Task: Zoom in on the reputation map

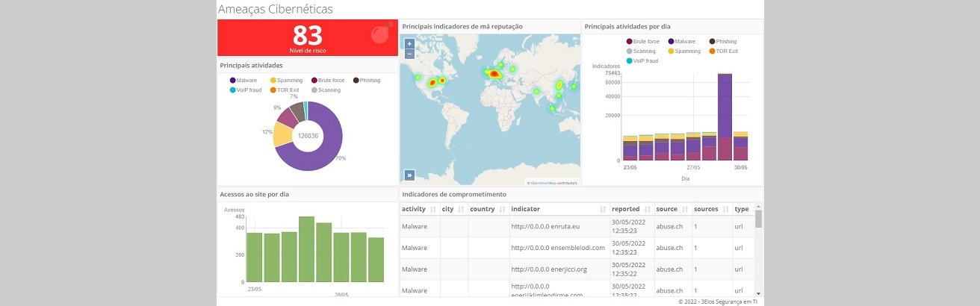Action: (409, 44)
